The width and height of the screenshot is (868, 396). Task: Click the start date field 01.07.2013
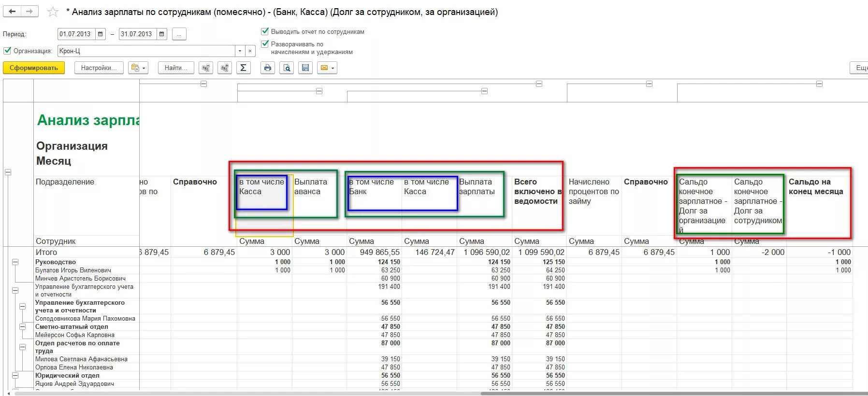(76, 34)
